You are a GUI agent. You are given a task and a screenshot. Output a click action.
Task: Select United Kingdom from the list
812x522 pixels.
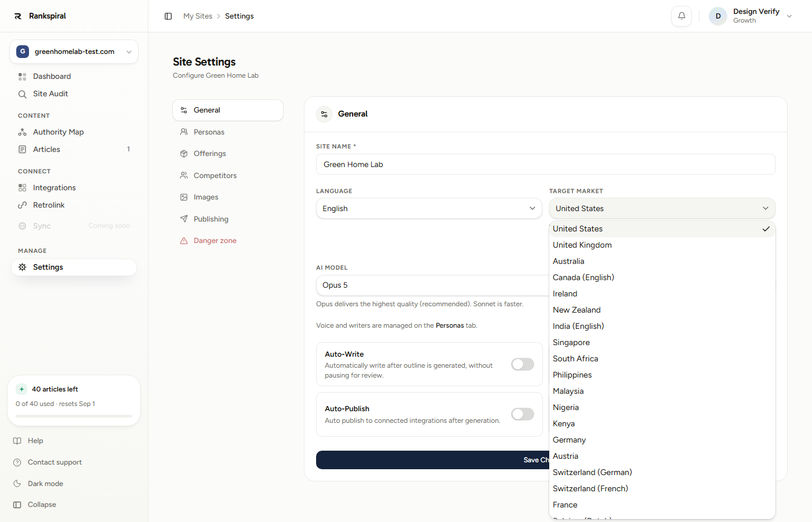click(x=662, y=245)
